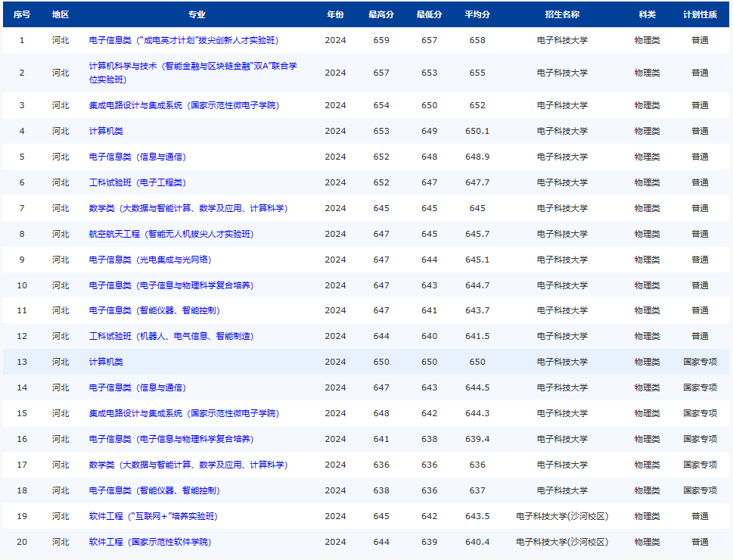Select average score 639.4 cell
The height and width of the screenshot is (560, 733).
477,439
